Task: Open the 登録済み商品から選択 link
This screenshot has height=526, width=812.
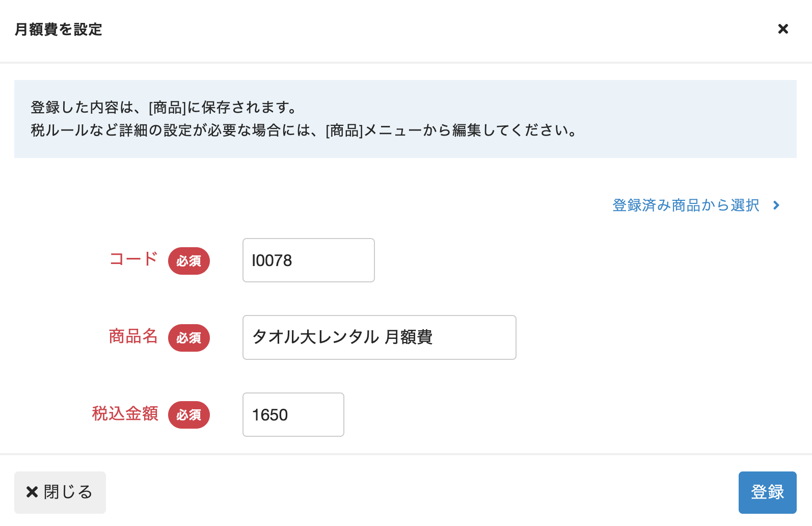Action: pyautogui.click(x=686, y=205)
